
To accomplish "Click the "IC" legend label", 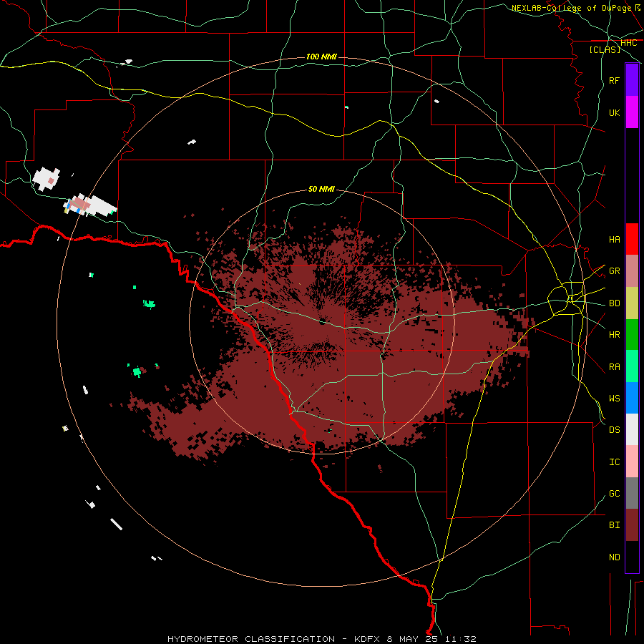I will pyautogui.click(x=614, y=462).
